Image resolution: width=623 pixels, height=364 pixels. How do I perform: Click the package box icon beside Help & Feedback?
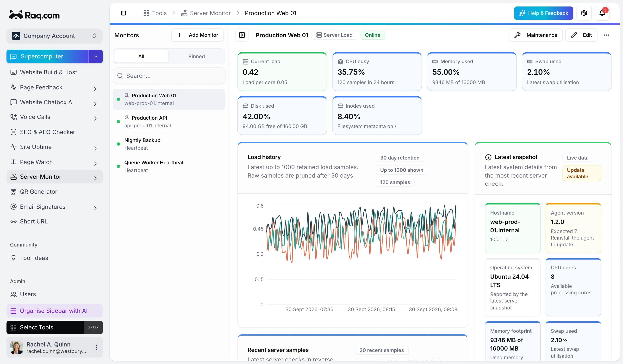coord(584,13)
